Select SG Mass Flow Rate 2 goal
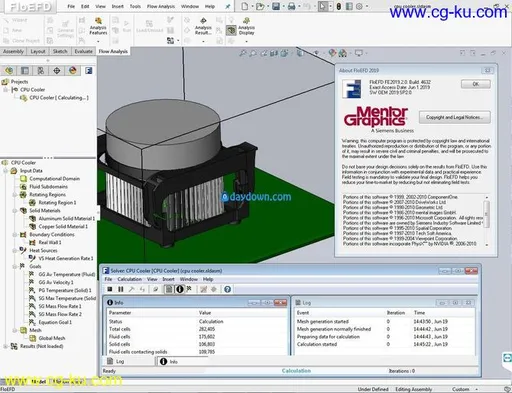The width and height of the screenshot is (512, 393). (60, 314)
